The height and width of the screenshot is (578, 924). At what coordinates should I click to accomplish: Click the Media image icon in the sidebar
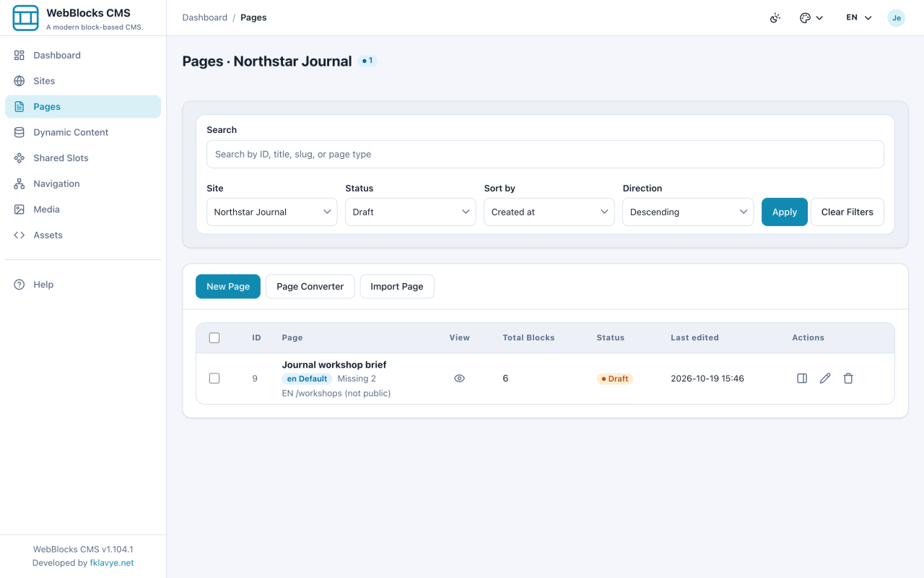[x=19, y=209]
